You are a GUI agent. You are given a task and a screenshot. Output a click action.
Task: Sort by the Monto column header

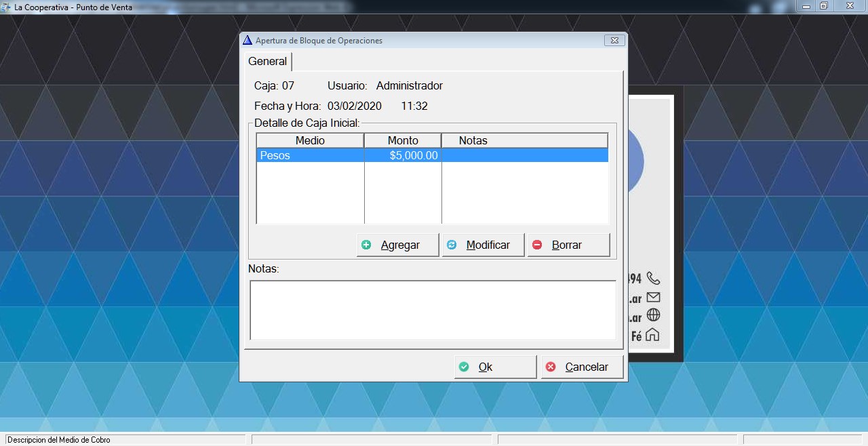point(403,140)
